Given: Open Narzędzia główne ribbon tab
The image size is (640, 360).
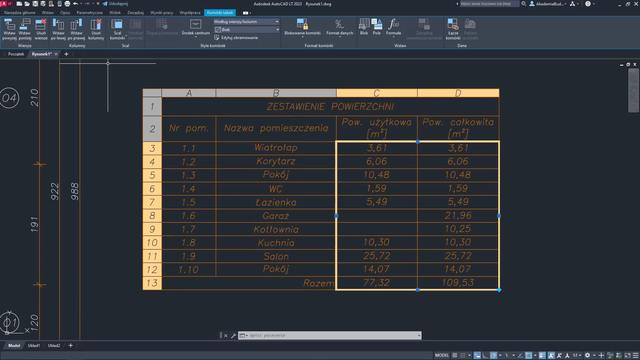Looking at the screenshot, I should click(x=20, y=13).
